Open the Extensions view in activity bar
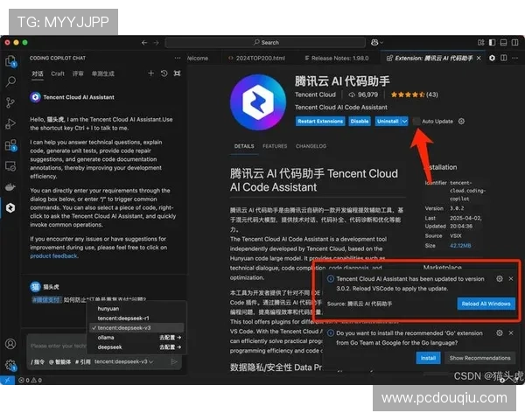This screenshot has height=420, width=525. [x=10, y=145]
